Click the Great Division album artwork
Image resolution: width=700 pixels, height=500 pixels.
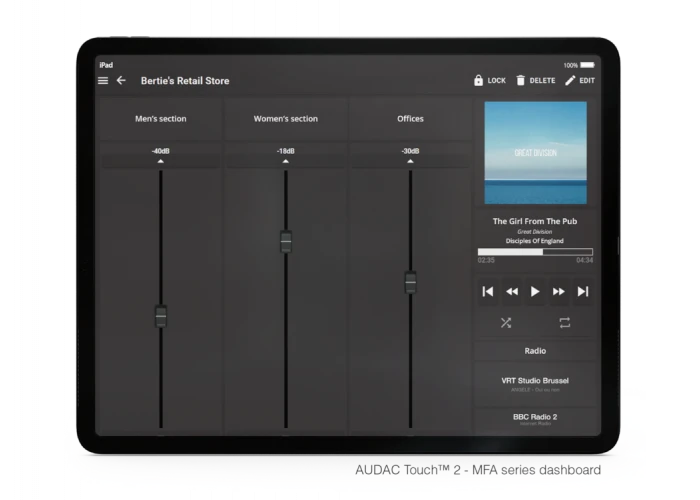tap(536, 153)
